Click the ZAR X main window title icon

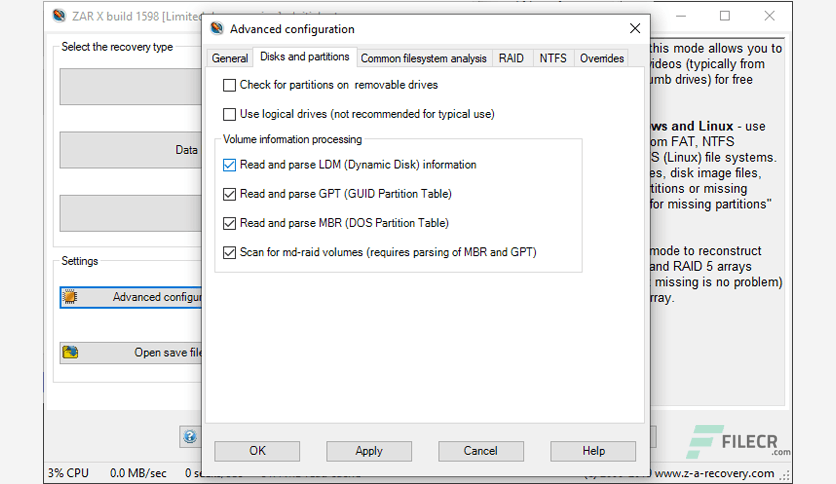click(59, 15)
